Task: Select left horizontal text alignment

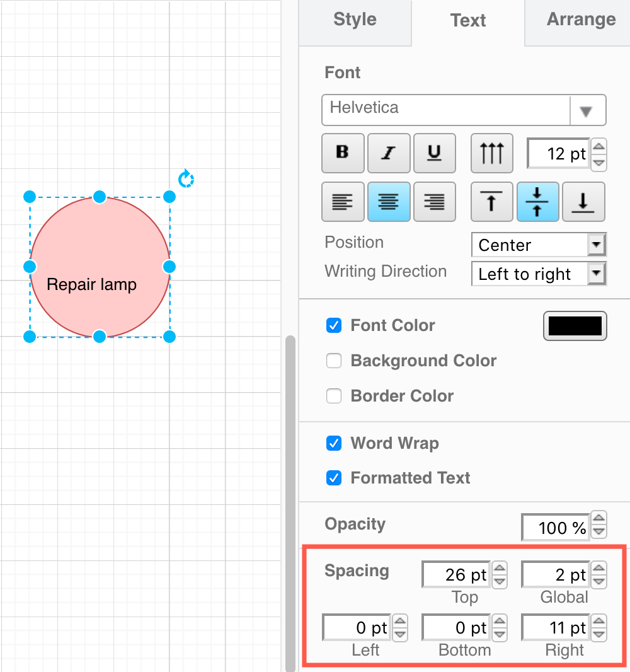Action: coord(343,202)
